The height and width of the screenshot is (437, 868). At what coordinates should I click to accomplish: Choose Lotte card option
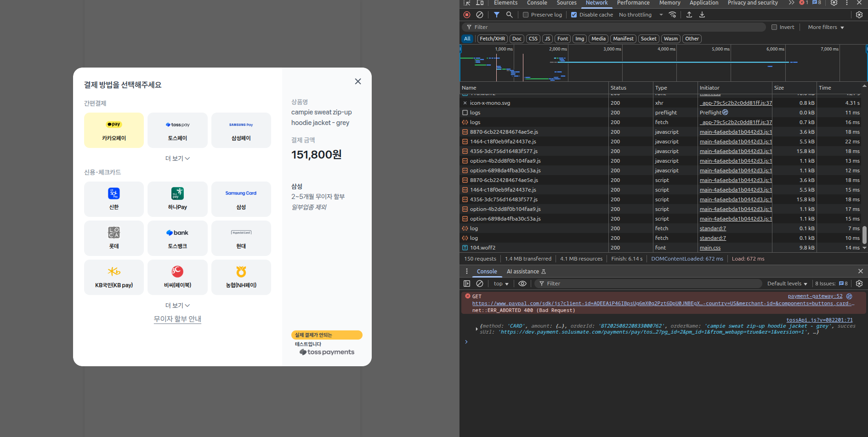pyautogui.click(x=114, y=238)
